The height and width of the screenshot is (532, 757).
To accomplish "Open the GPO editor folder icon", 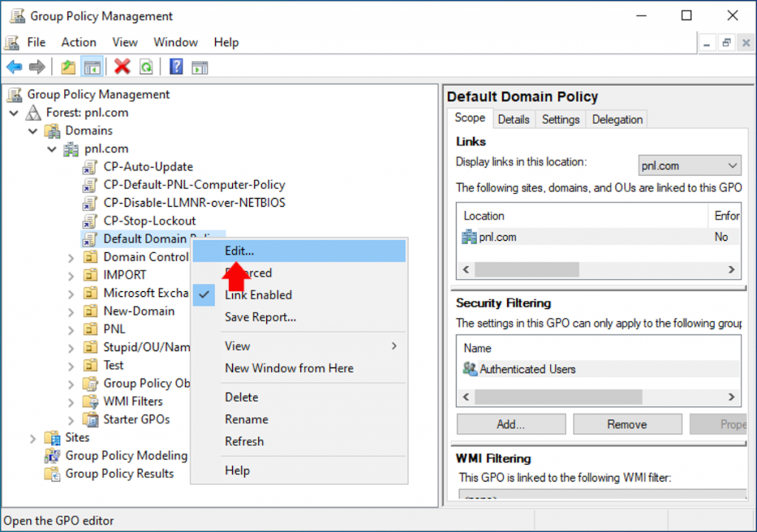I will [66, 66].
